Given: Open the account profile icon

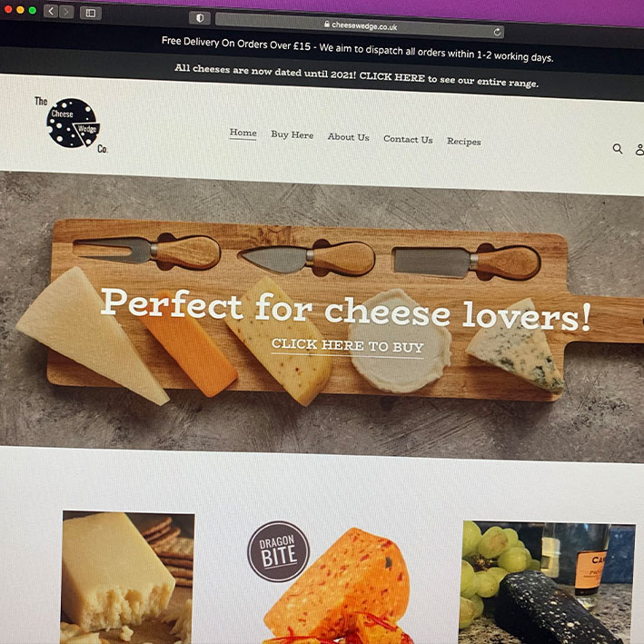Looking at the screenshot, I should 639,150.
